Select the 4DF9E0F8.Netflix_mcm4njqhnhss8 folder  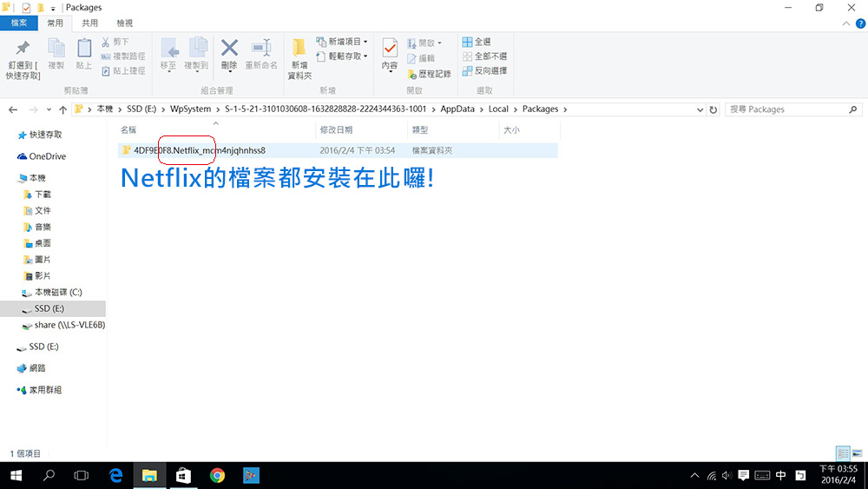338,150
